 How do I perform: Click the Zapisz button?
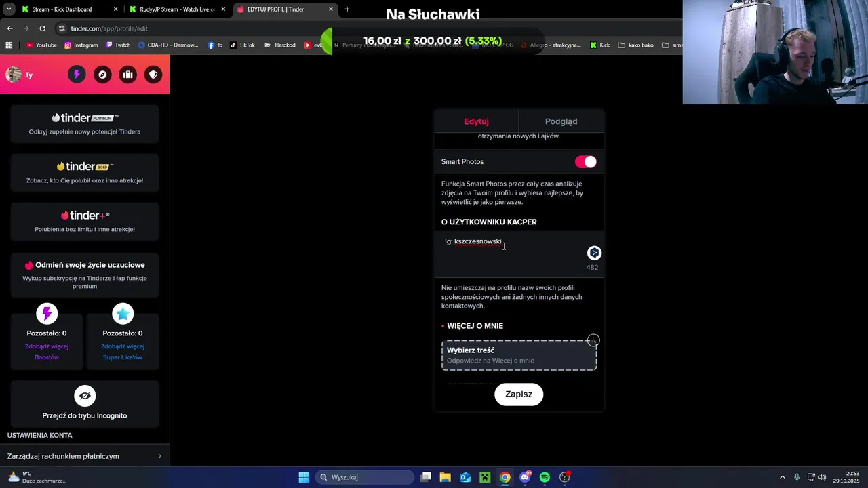(x=519, y=394)
